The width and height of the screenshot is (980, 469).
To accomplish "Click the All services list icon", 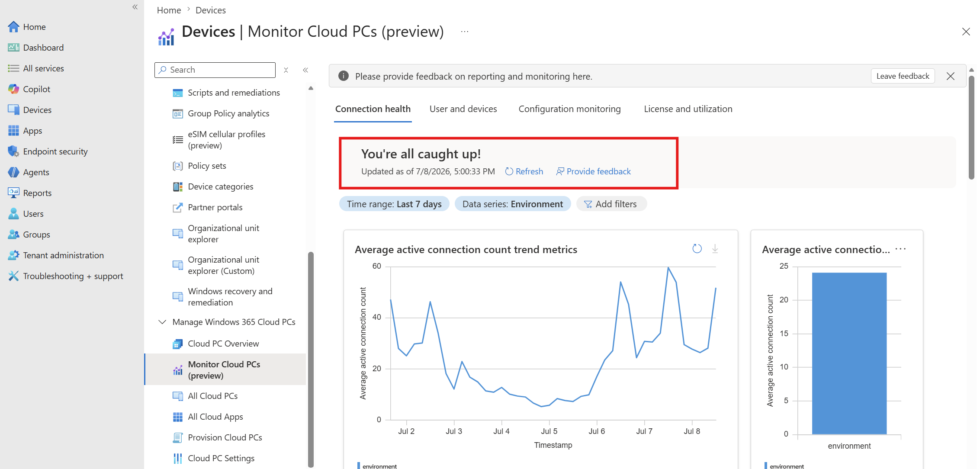I will pyautogui.click(x=13, y=68).
